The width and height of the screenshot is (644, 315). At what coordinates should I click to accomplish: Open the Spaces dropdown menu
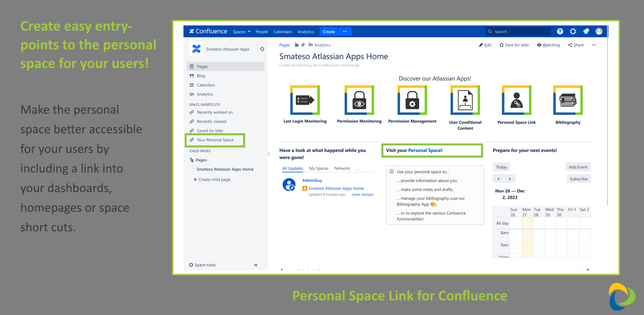tap(241, 32)
